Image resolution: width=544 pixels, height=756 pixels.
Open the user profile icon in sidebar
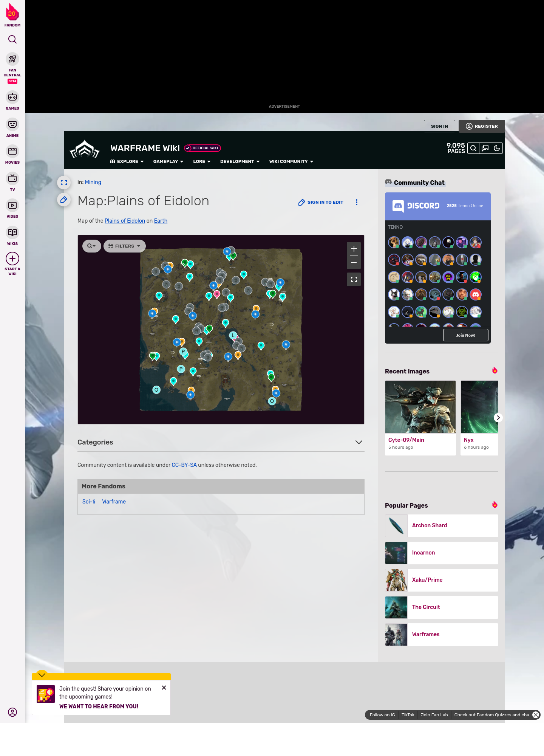tap(12, 712)
